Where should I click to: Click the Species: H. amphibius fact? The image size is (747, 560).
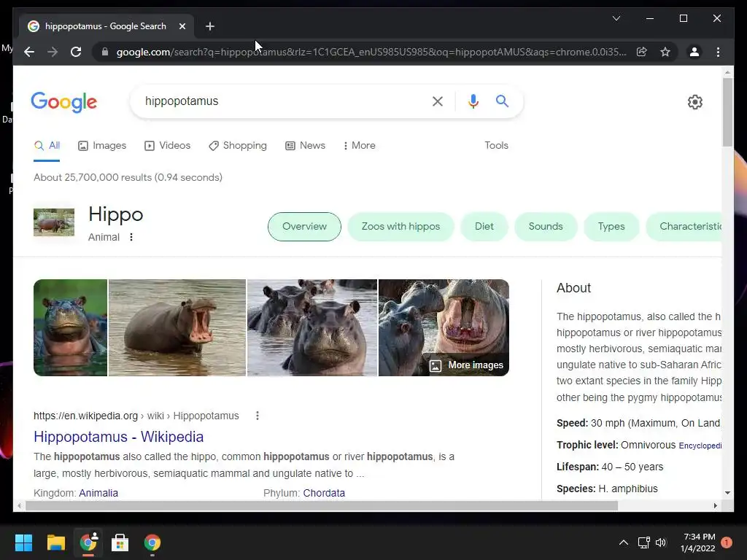tap(607, 489)
